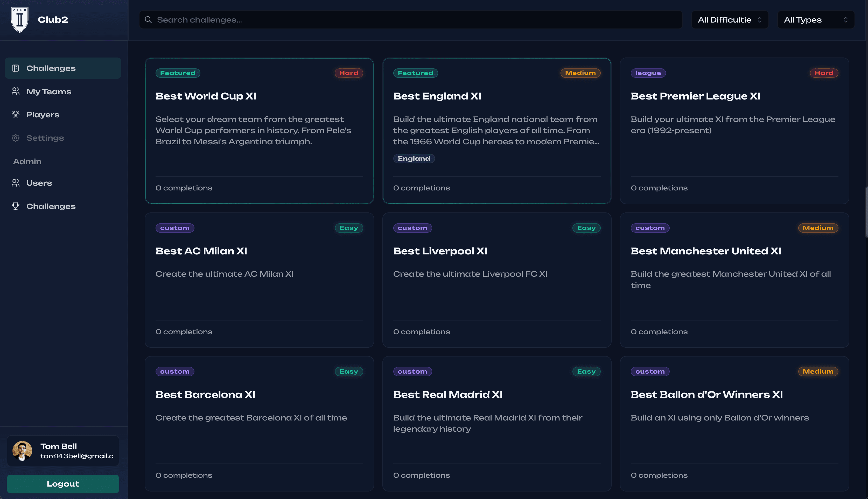
Task: Click the Best World Cup XI description text
Action: 254,130
